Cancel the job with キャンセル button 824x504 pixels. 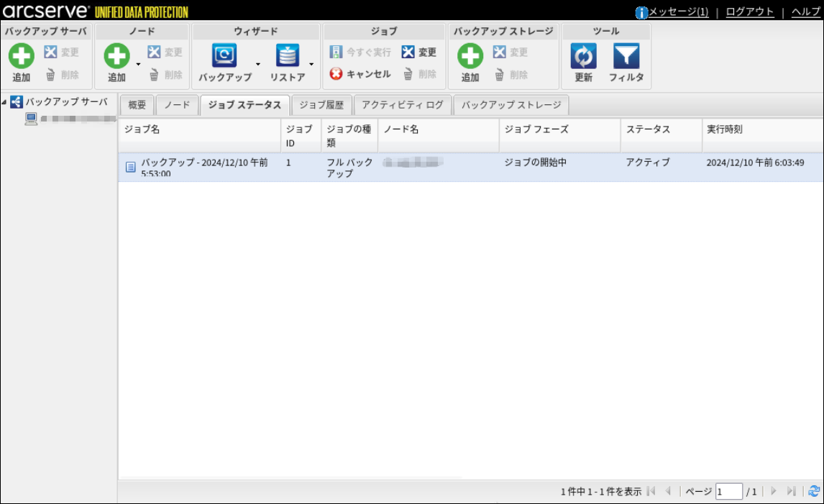tap(360, 74)
